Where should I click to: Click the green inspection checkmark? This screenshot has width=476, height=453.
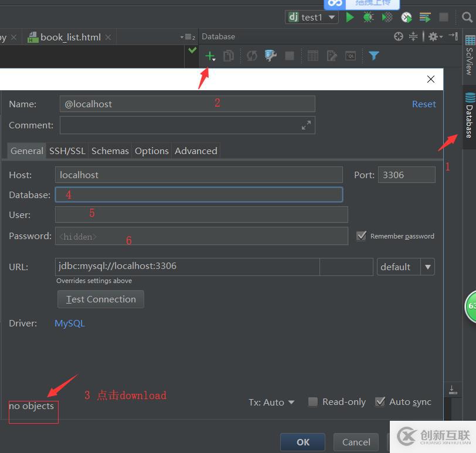(x=192, y=50)
